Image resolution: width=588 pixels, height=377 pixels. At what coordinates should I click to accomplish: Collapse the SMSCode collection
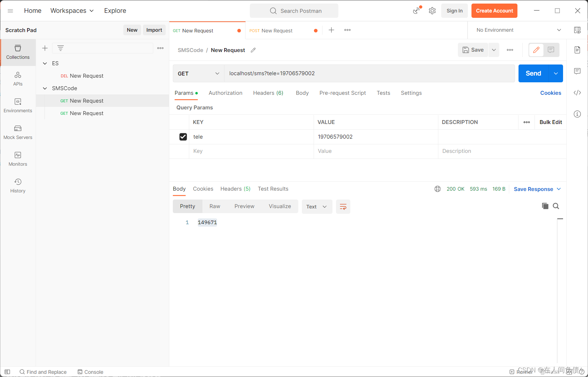[x=45, y=88]
